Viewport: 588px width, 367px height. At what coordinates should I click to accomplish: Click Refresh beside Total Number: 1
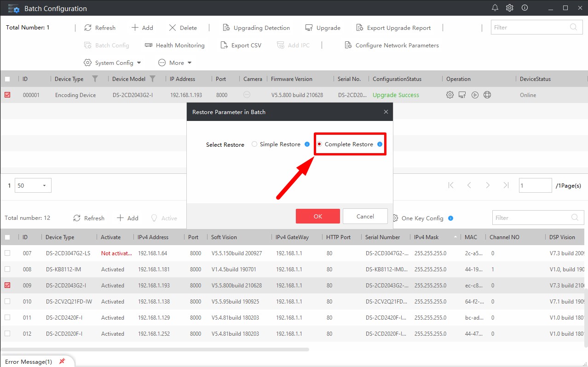(100, 28)
